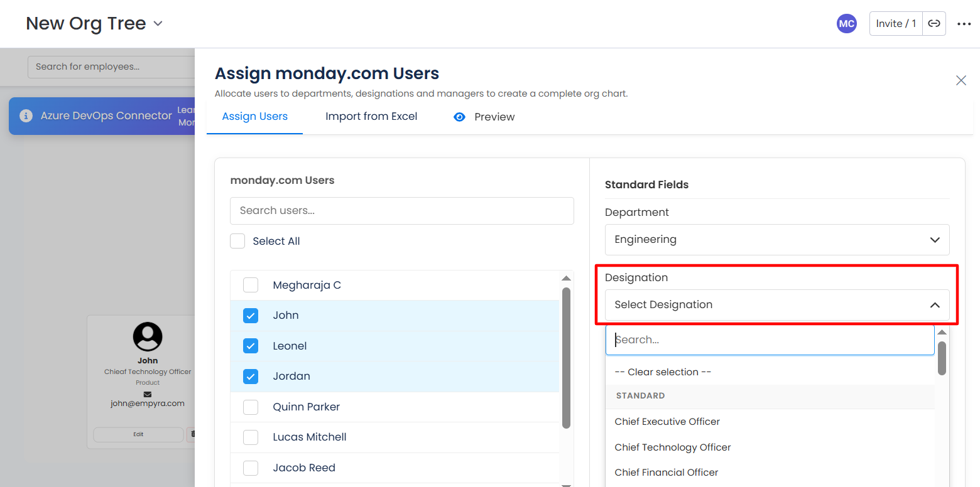Click the MC user avatar
The width and height of the screenshot is (980, 487).
[x=846, y=24]
